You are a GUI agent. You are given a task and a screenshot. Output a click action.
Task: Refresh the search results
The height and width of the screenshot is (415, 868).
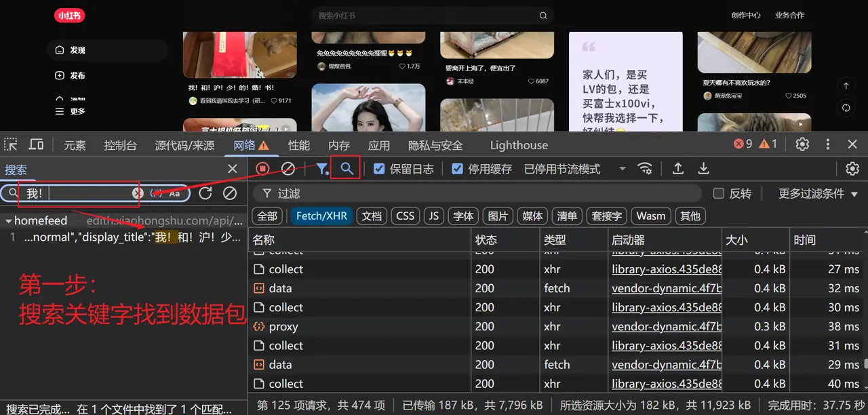coord(205,193)
